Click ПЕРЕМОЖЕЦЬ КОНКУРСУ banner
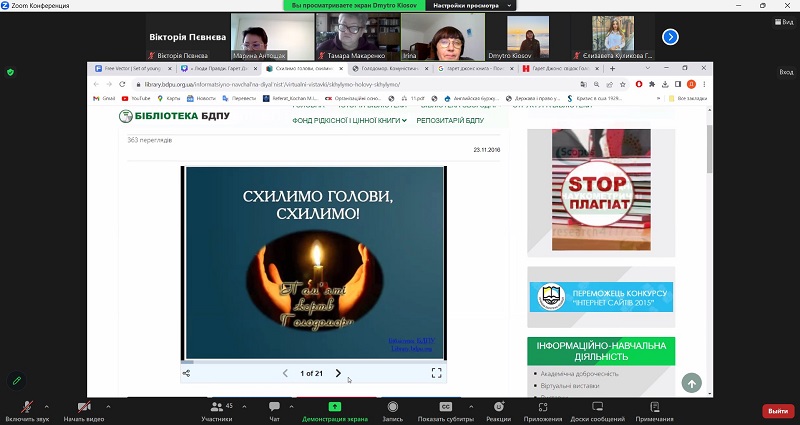Screen dimensions: 800x425 tap(601, 297)
